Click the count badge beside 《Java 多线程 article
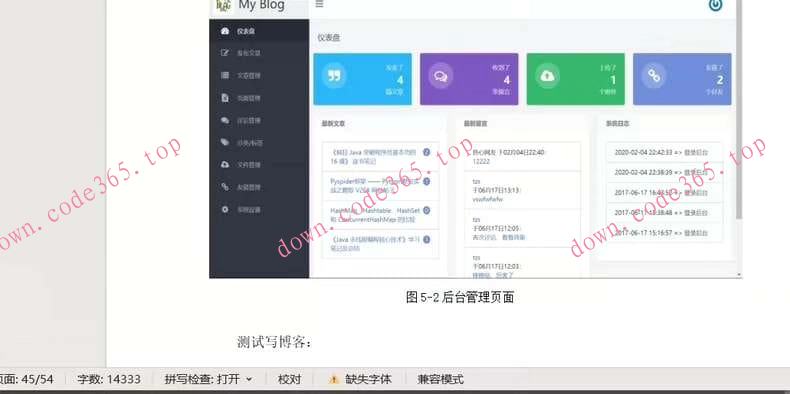This screenshot has height=394, width=790. coord(427,239)
